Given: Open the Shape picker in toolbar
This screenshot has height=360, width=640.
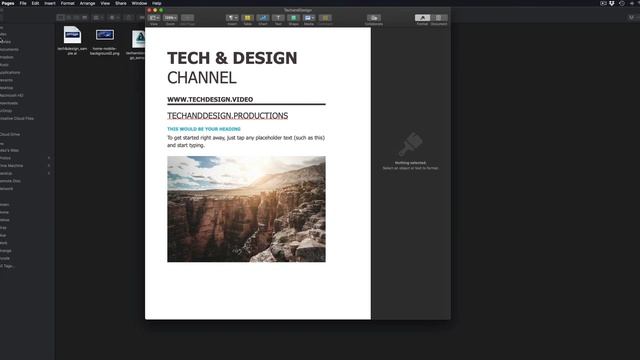Looking at the screenshot, I should 293,18.
